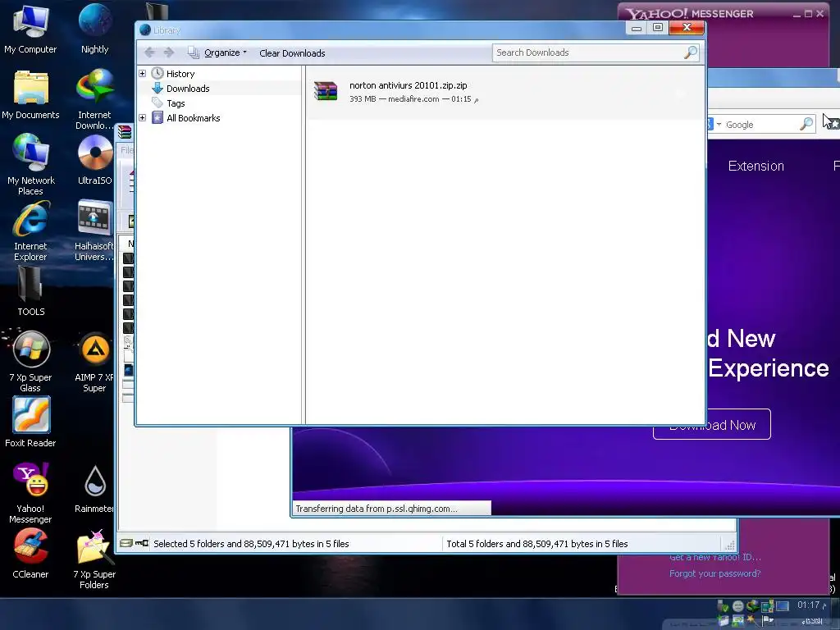Open the Foxit Reader desktop icon

point(30,422)
